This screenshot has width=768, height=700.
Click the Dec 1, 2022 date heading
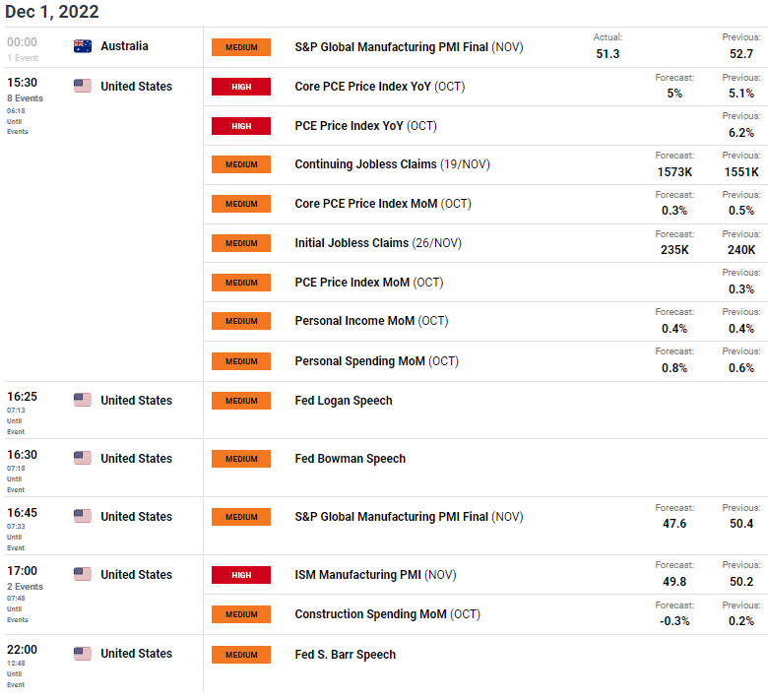52,11
